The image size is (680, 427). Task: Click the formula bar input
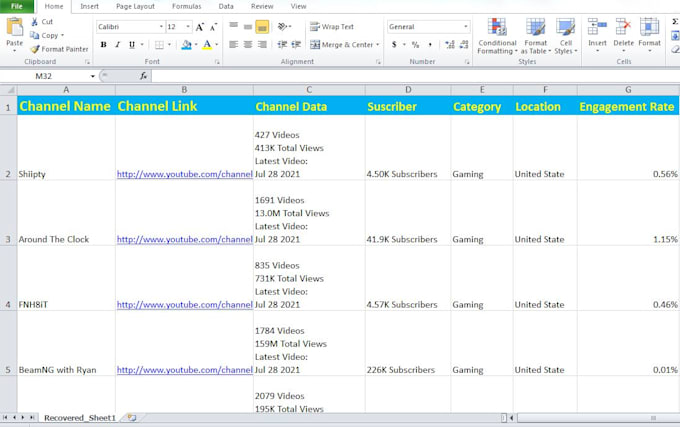(x=415, y=76)
